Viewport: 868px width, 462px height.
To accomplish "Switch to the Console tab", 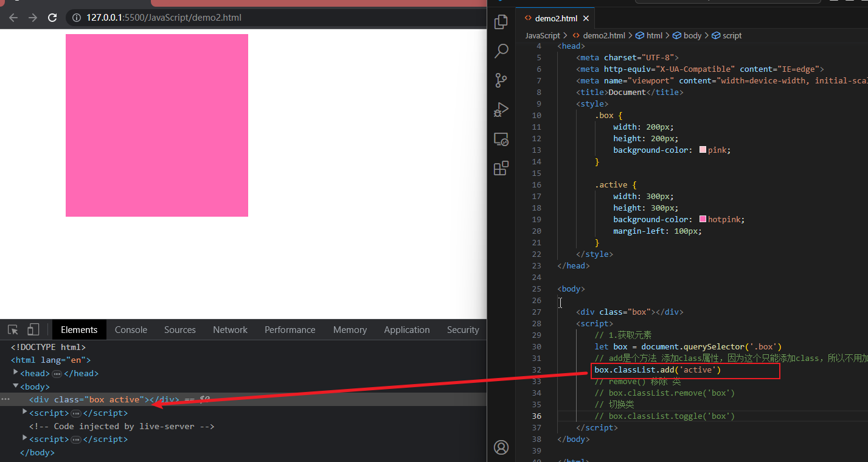I will click(x=131, y=330).
